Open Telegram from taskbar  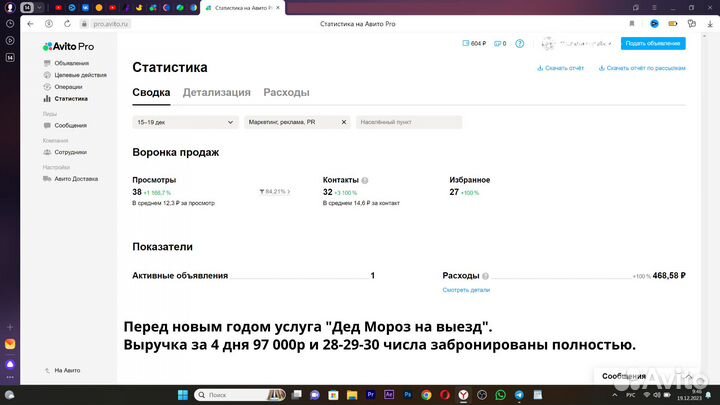click(x=519, y=395)
